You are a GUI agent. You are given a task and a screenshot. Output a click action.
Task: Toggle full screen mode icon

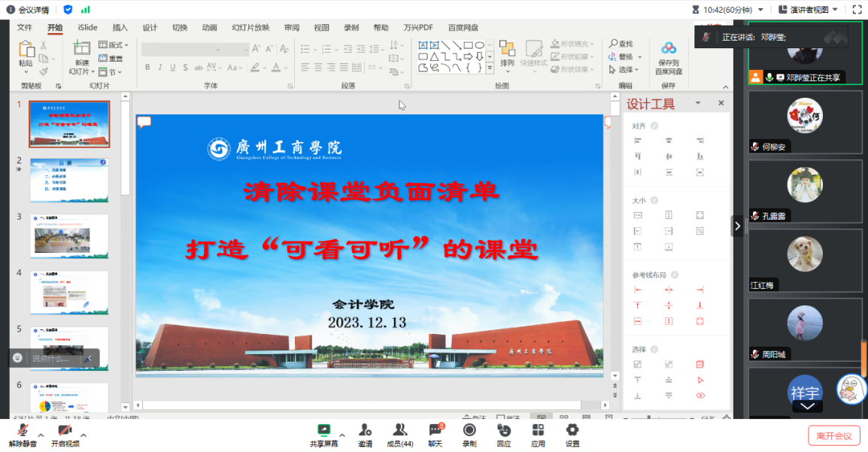[856, 10]
